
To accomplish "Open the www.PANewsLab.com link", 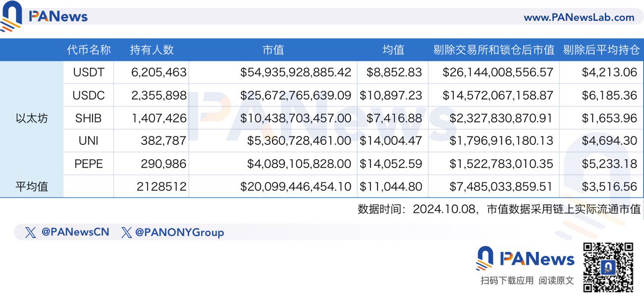I will (579, 17).
